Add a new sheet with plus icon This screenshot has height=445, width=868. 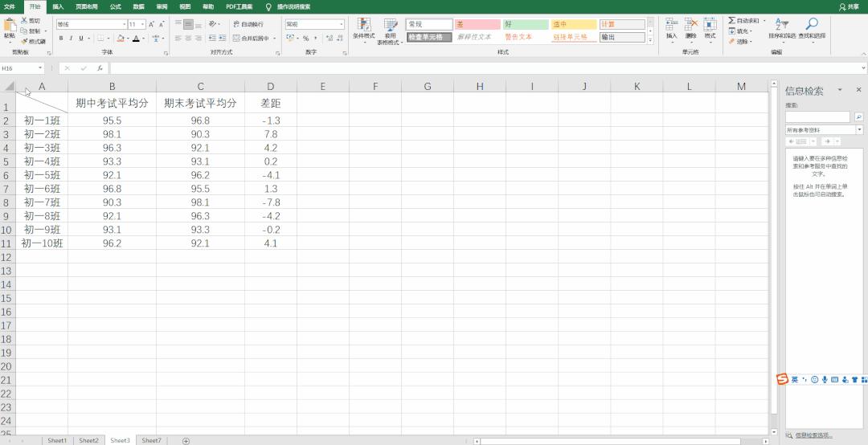click(x=186, y=440)
